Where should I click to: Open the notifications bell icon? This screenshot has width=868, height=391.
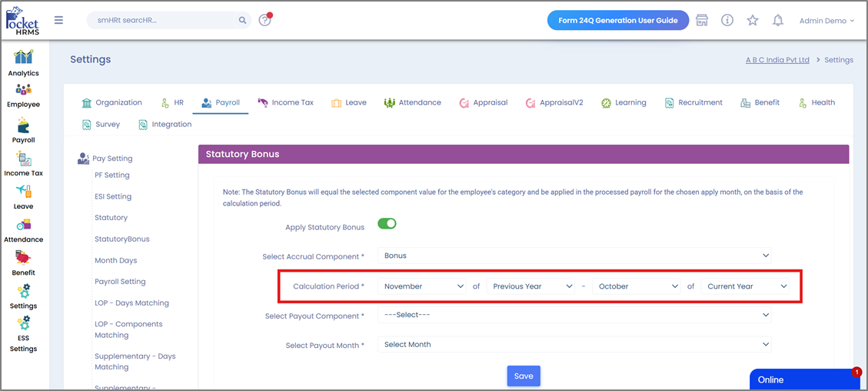click(x=778, y=21)
